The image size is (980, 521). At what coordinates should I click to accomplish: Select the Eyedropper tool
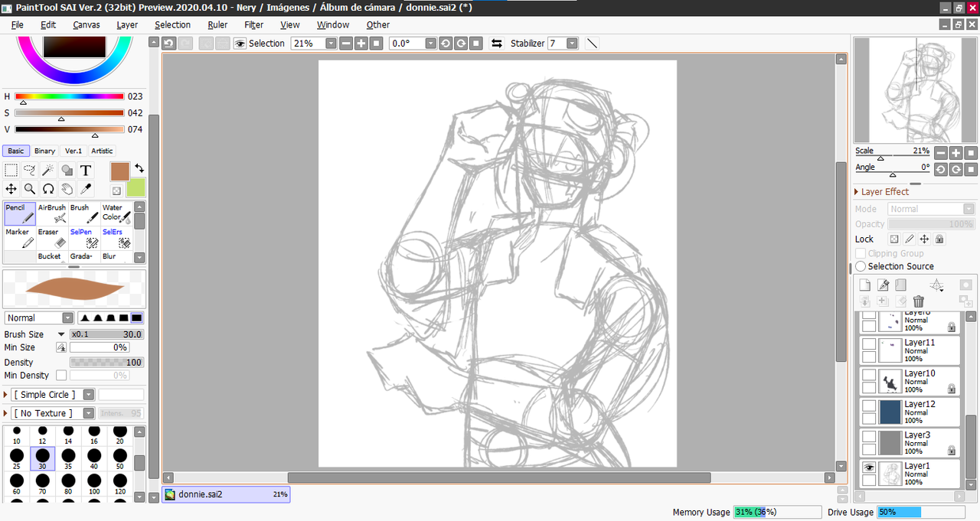[x=86, y=189]
